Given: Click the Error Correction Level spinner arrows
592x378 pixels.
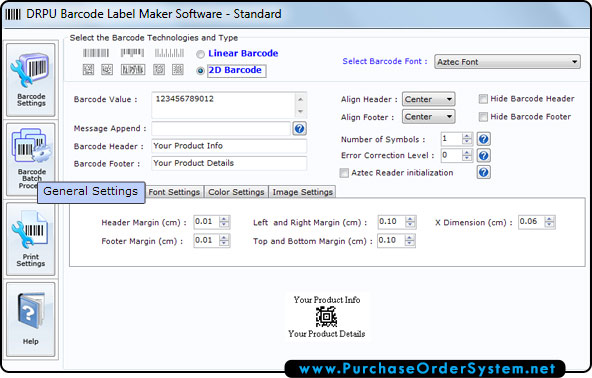Looking at the screenshot, I should pyautogui.click(x=467, y=155).
